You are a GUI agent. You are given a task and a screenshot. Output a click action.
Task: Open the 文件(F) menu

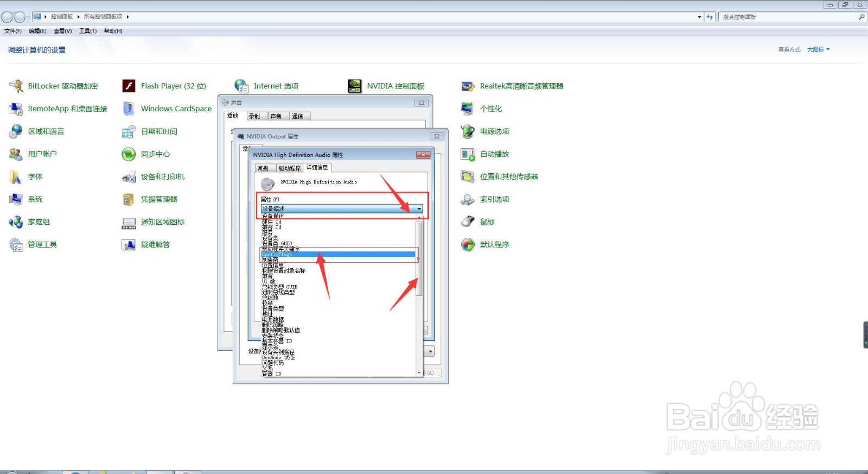pos(13,31)
